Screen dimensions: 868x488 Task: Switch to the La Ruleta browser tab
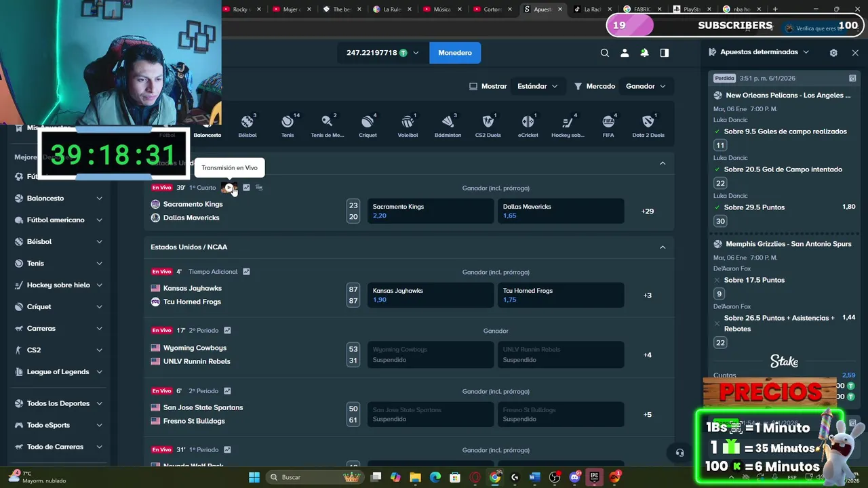tap(393, 9)
